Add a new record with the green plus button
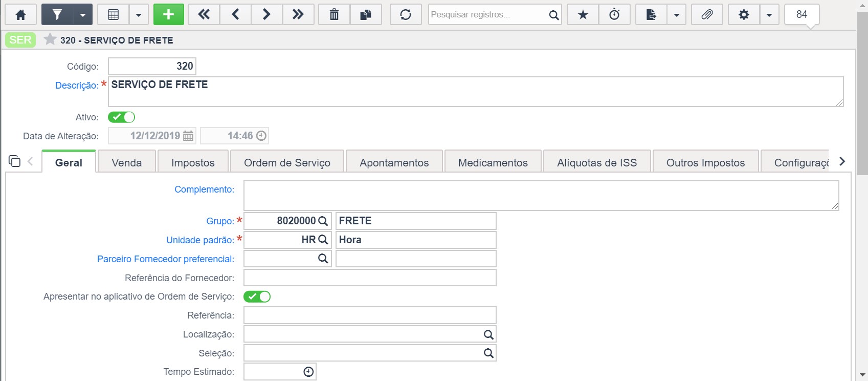868x381 pixels. [168, 15]
